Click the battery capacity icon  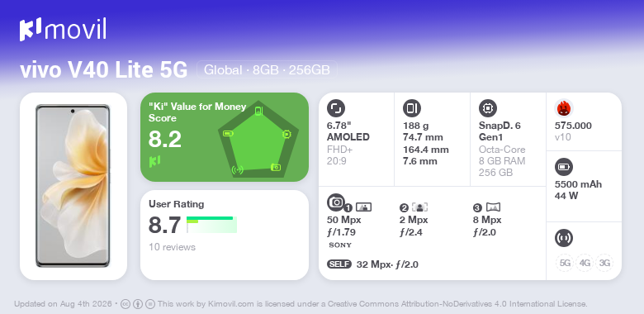(563, 167)
